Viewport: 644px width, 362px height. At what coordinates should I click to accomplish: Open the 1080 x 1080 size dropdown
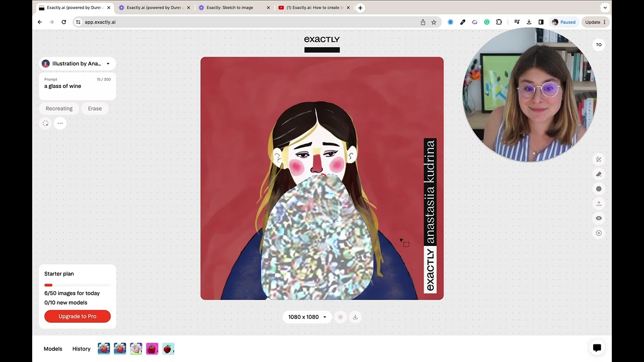pos(307,317)
